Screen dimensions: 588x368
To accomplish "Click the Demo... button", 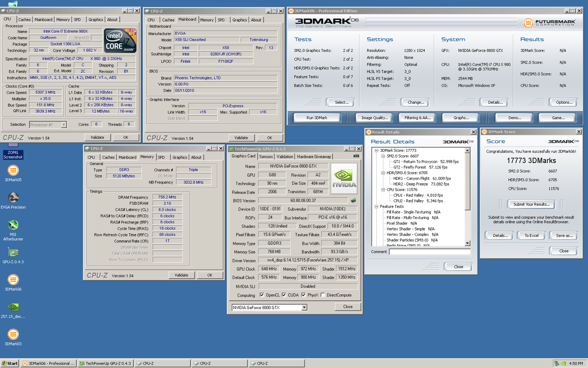I will (514, 118).
